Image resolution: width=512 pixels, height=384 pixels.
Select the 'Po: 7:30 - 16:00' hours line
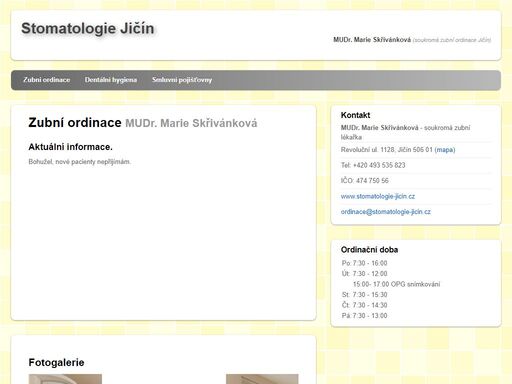[x=364, y=263]
